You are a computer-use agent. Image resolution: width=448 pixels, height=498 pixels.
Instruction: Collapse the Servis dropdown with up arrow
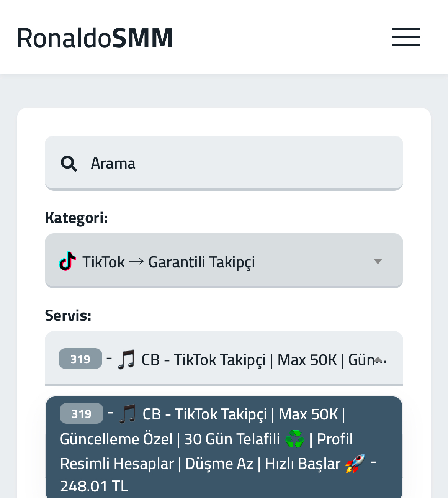[x=378, y=359]
